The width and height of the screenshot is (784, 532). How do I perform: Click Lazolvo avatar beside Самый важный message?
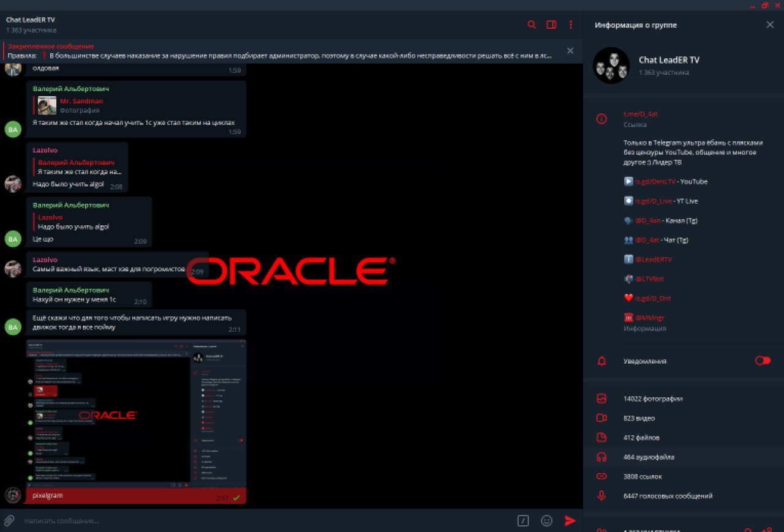click(13, 268)
